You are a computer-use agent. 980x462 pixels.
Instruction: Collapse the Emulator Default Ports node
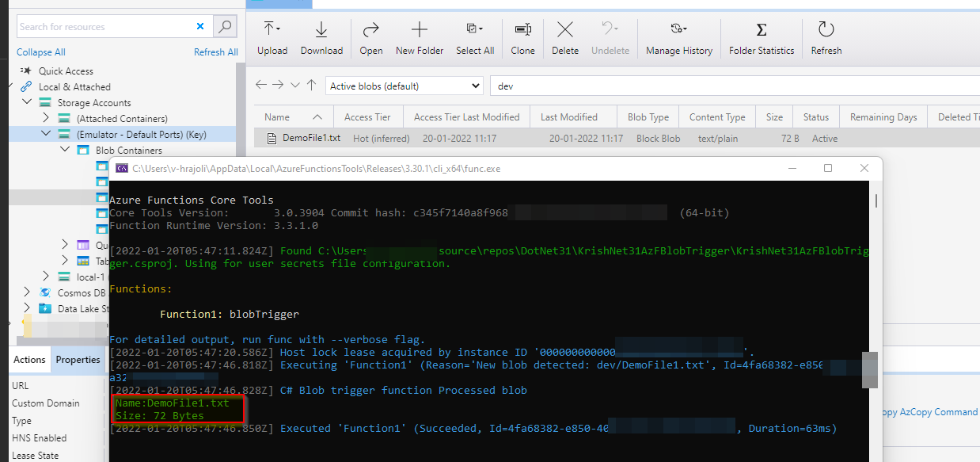point(46,135)
